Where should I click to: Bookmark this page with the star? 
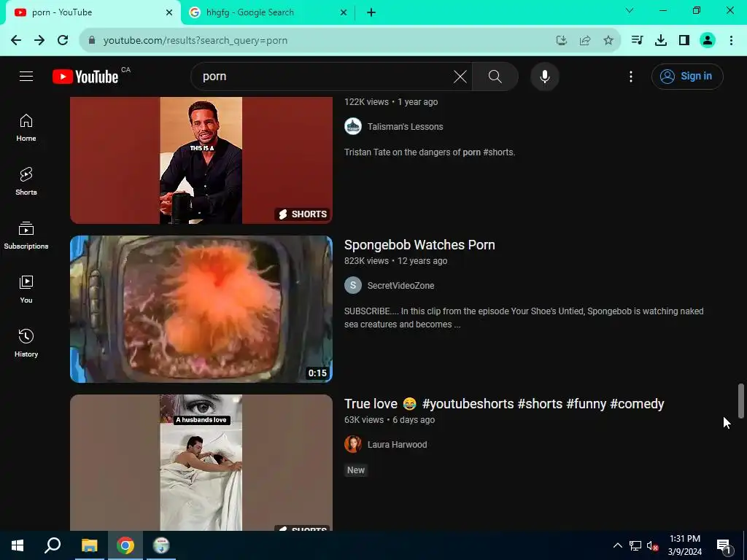tap(608, 41)
